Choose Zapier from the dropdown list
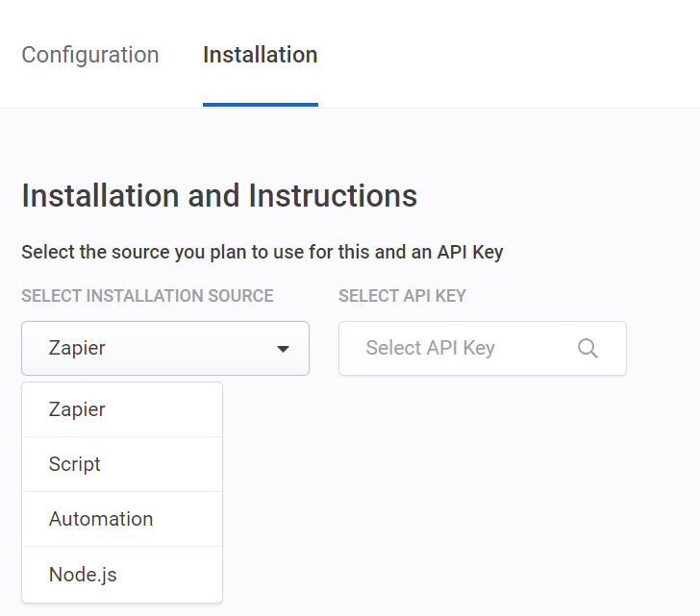 coord(77,409)
